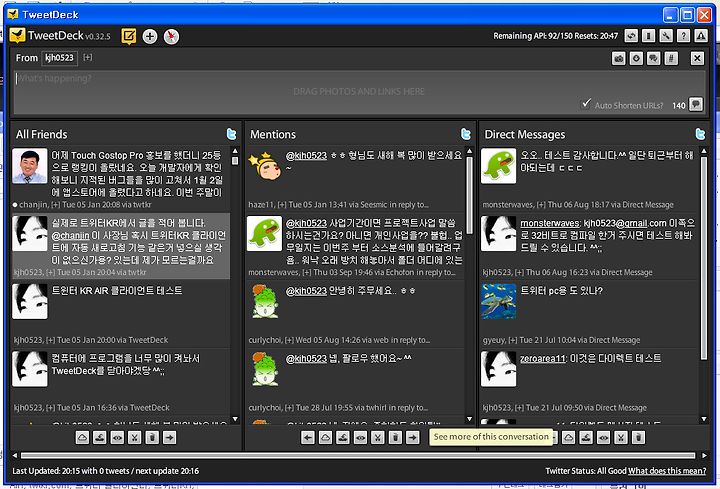Click the Twitter bird icon on All Friends

(231, 134)
